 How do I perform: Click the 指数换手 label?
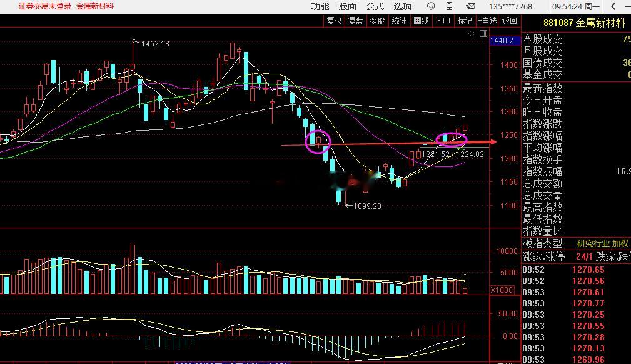tap(542, 159)
